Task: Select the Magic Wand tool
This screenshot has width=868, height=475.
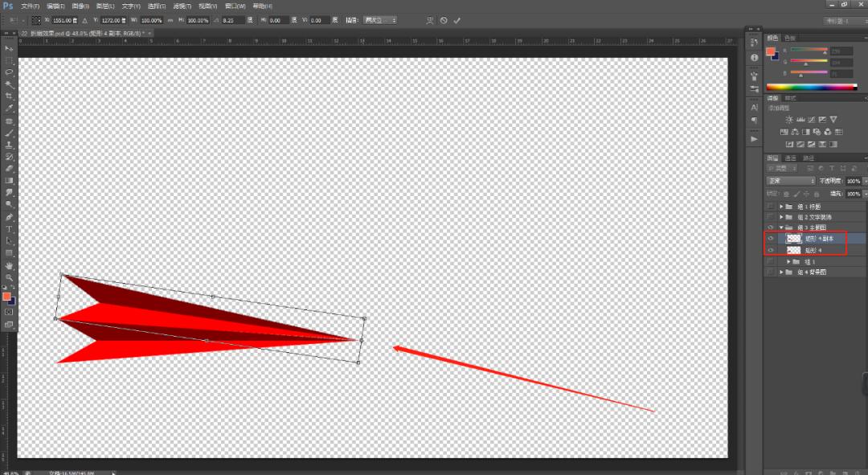Action: point(9,84)
